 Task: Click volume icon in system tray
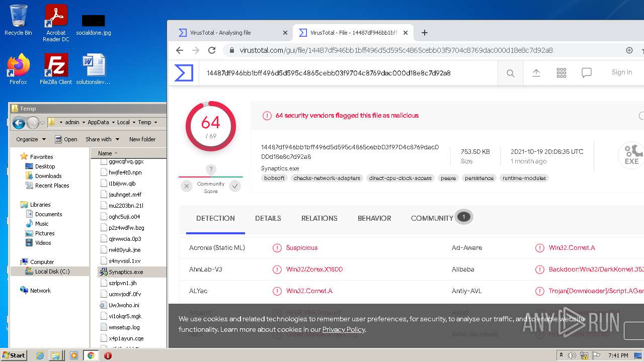(572, 355)
